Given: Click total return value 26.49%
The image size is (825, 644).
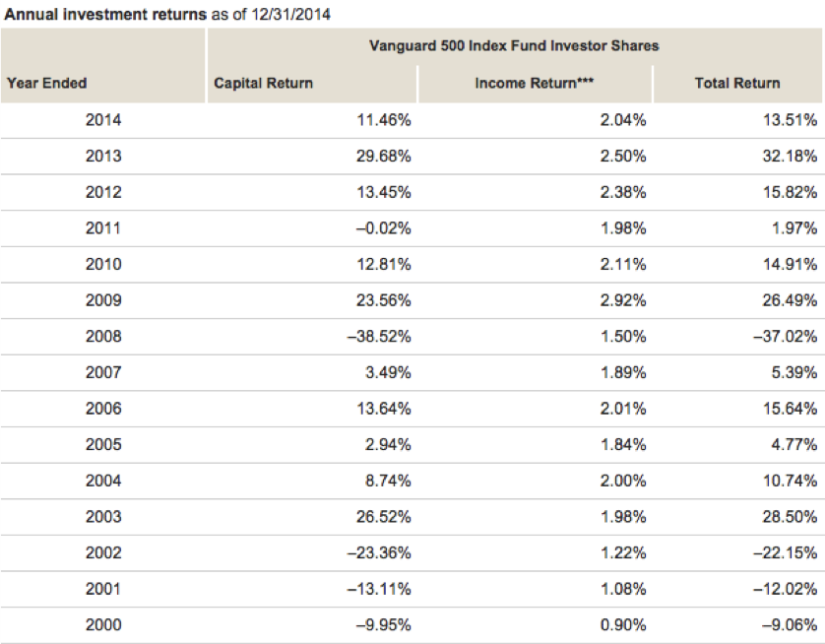Looking at the screenshot, I should coord(791,300).
